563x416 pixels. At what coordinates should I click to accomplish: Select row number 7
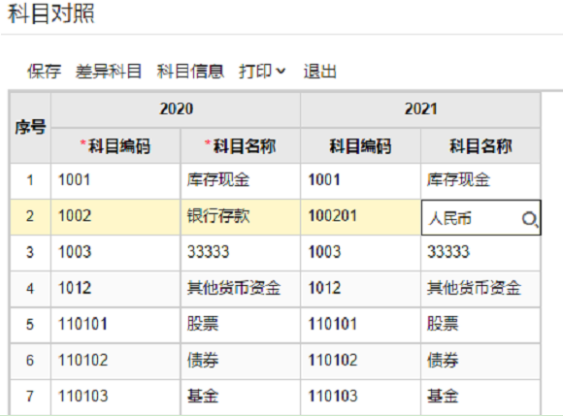tap(30, 396)
